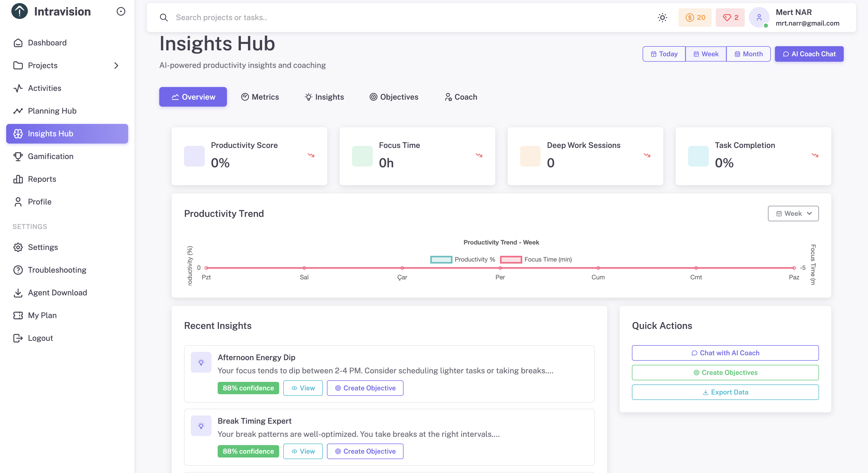The image size is (868, 473).
Task: Expand the Projects submenu chevron
Action: tap(116, 66)
